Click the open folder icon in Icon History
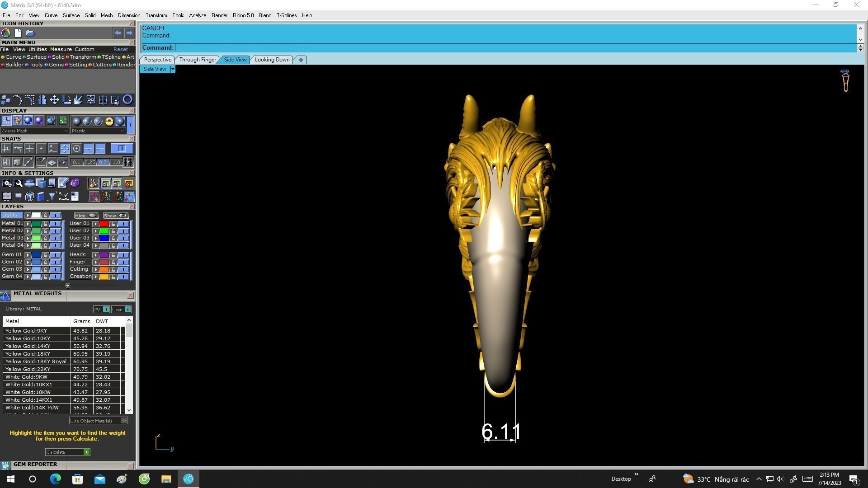The height and width of the screenshot is (488, 868). tap(30, 33)
